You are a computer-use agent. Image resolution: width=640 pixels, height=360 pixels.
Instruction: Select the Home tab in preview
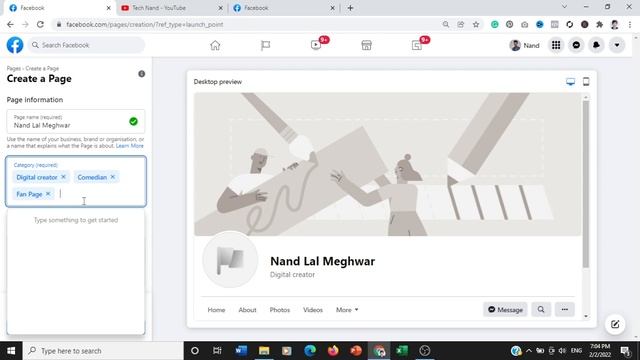[216, 310]
